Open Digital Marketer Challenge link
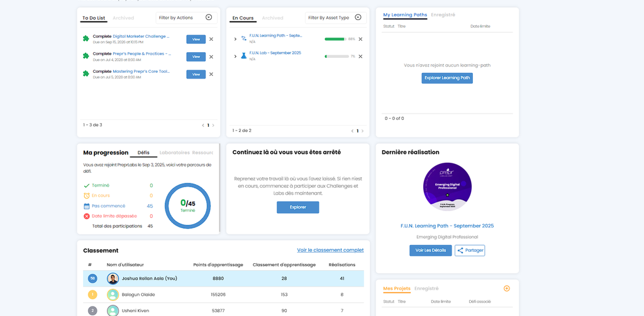This screenshot has height=316, width=644. point(141,36)
